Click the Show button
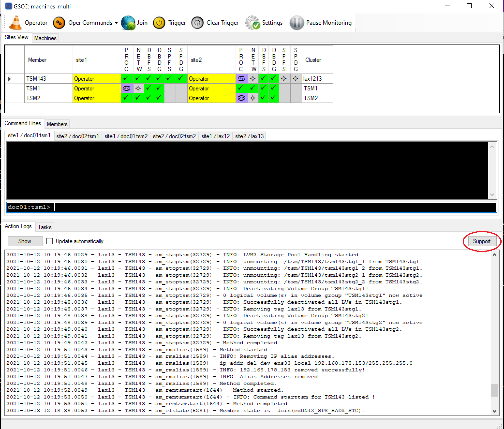 pos(25,241)
